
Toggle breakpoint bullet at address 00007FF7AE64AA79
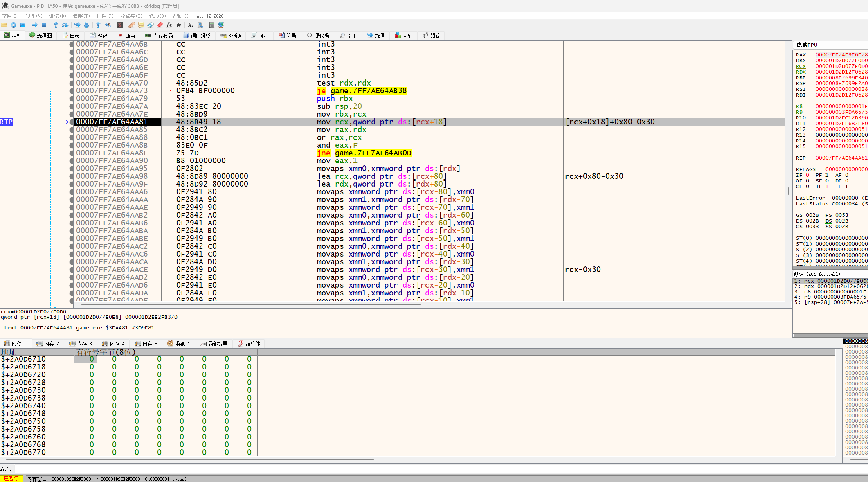pos(72,99)
